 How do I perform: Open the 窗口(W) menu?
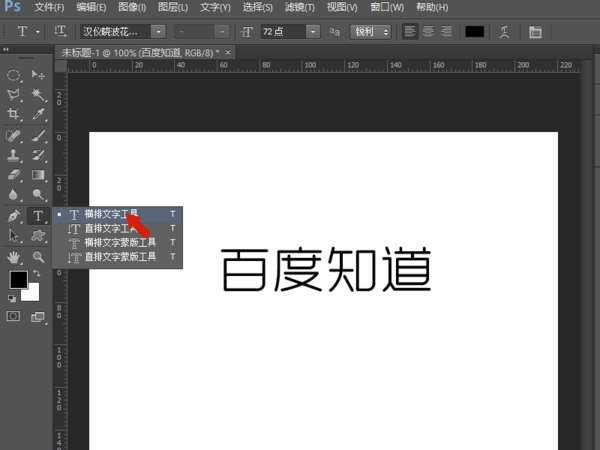coord(387,7)
